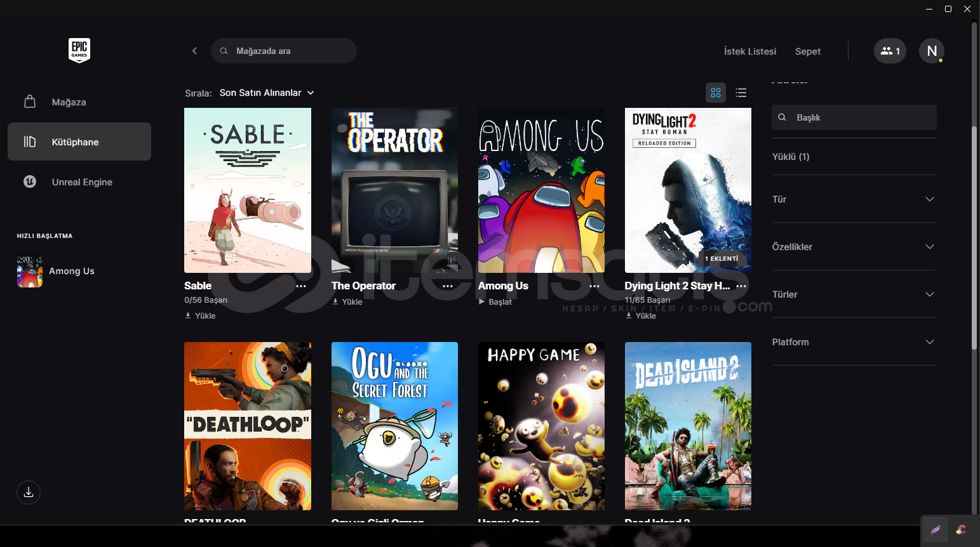980x547 pixels.
Task: Expand the Özellikler filter
Action: click(854, 247)
